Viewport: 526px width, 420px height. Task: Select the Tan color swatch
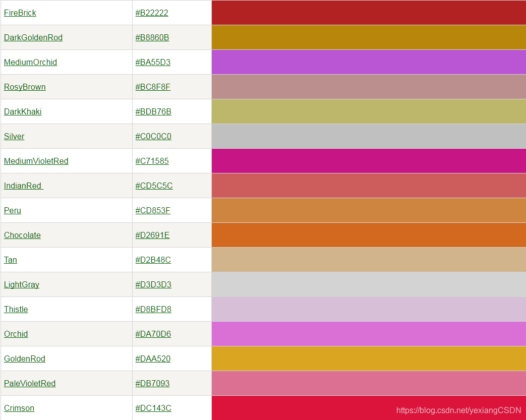click(x=369, y=260)
